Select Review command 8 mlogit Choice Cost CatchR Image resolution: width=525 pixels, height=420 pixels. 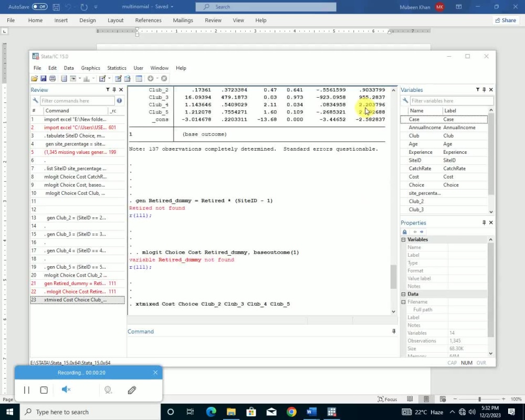(77, 177)
